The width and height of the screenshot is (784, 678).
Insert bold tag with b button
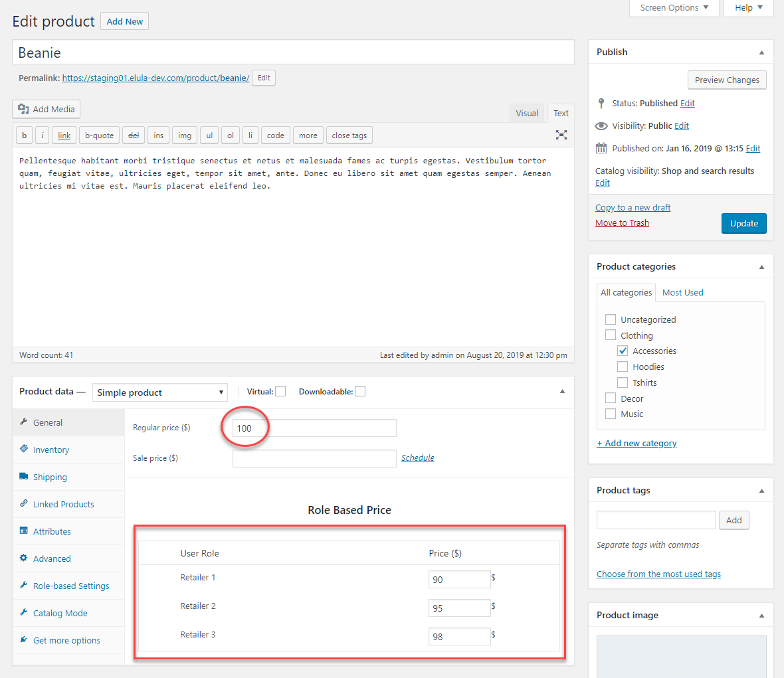(24, 135)
